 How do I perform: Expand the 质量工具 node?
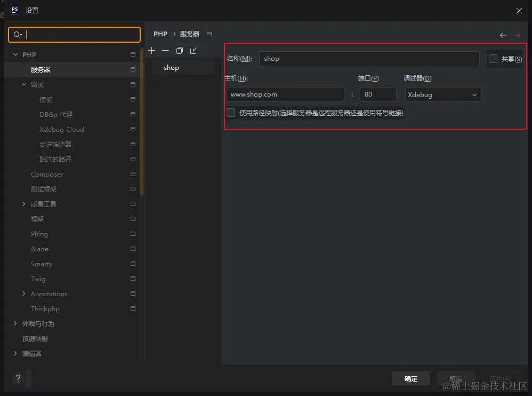pos(24,204)
